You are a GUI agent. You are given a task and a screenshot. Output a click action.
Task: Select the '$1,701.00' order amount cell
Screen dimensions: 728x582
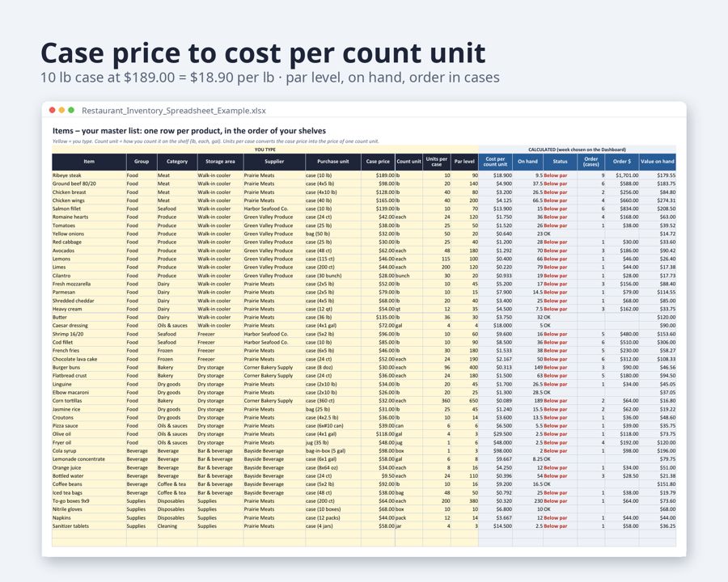(x=622, y=175)
